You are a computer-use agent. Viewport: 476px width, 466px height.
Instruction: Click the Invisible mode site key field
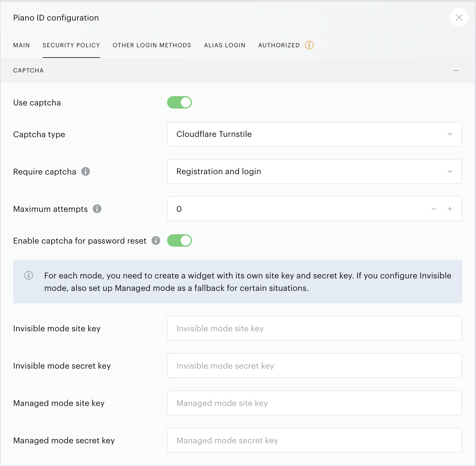click(315, 328)
